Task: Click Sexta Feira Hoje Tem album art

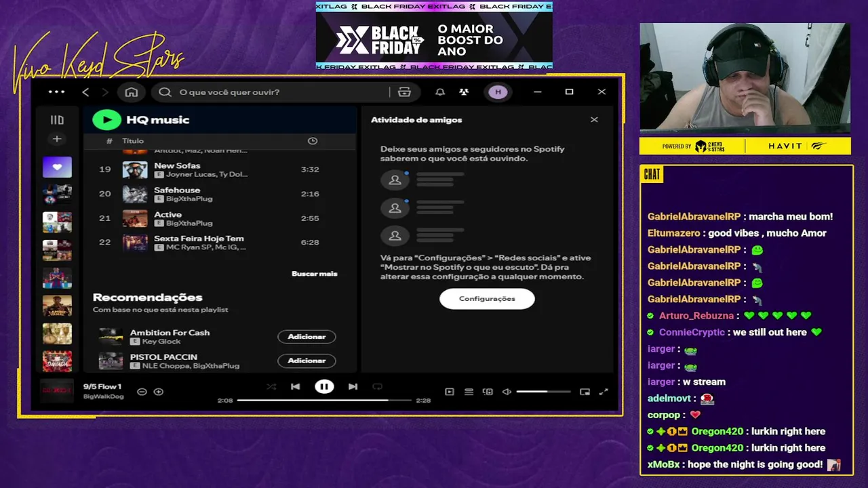Action: 135,243
